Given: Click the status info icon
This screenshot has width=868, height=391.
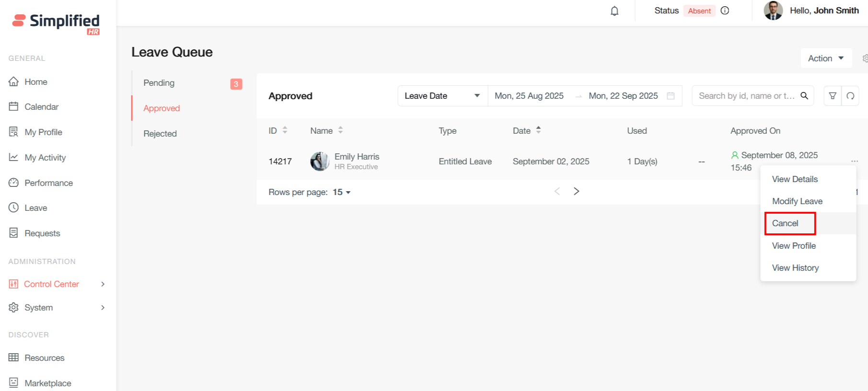Looking at the screenshot, I should (x=725, y=11).
